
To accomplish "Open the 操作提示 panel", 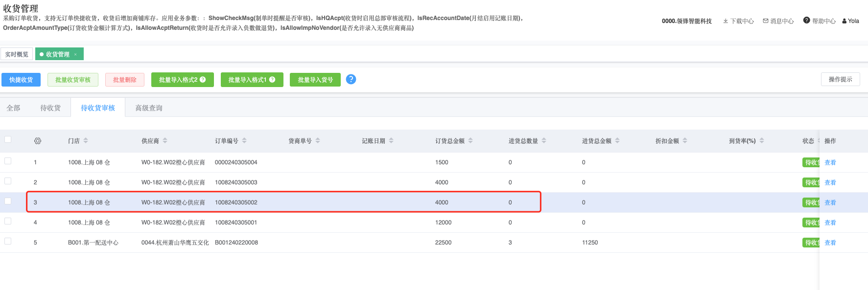I will (841, 79).
